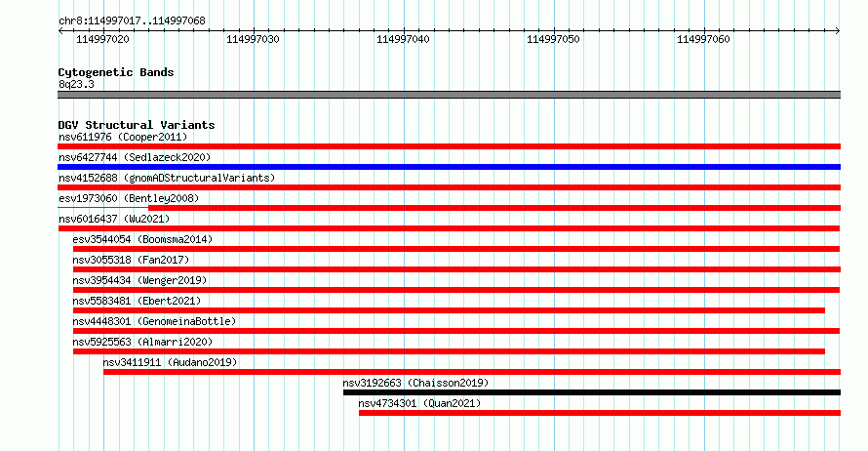Select the red bar for nsv4448301
The height and width of the screenshot is (451, 868).
click(456, 331)
